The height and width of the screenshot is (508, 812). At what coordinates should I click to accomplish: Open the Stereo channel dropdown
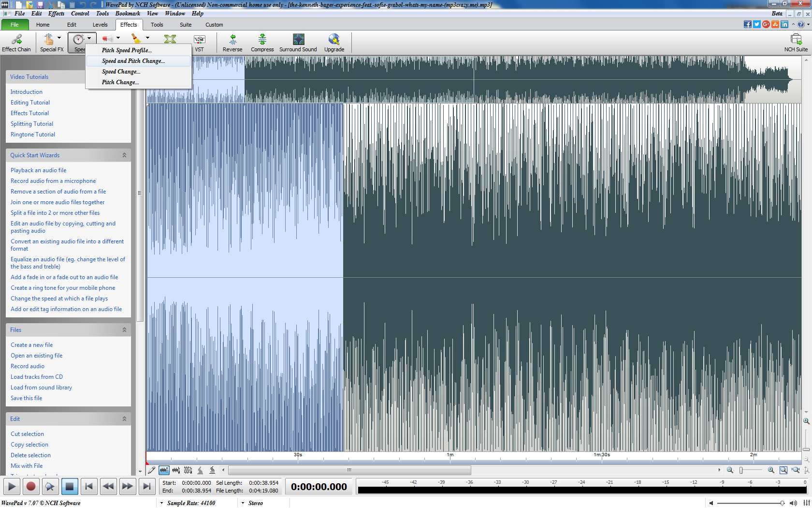[252, 503]
